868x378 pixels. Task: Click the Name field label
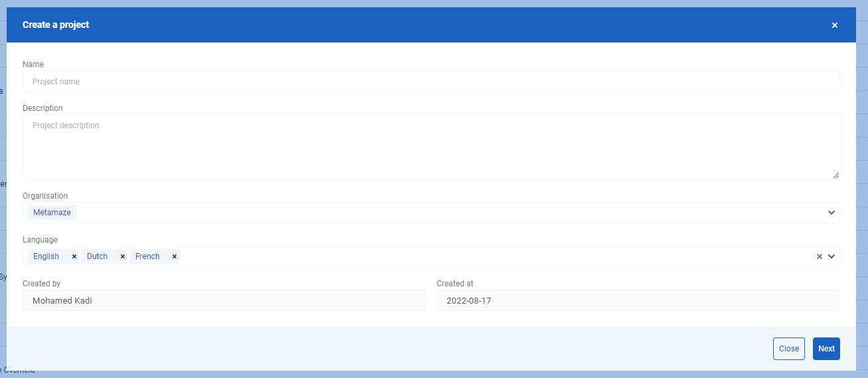coord(33,64)
